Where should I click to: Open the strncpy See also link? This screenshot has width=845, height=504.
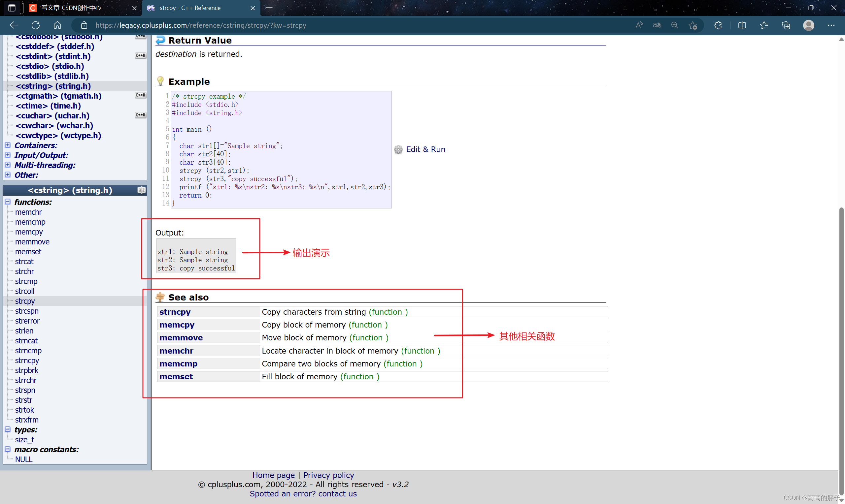click(x=175, y=312)
